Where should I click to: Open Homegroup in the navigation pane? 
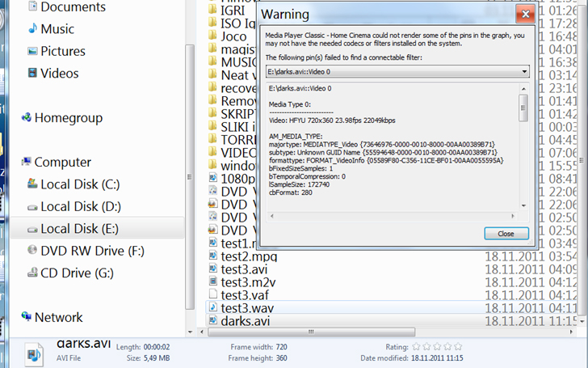point(68,117)
